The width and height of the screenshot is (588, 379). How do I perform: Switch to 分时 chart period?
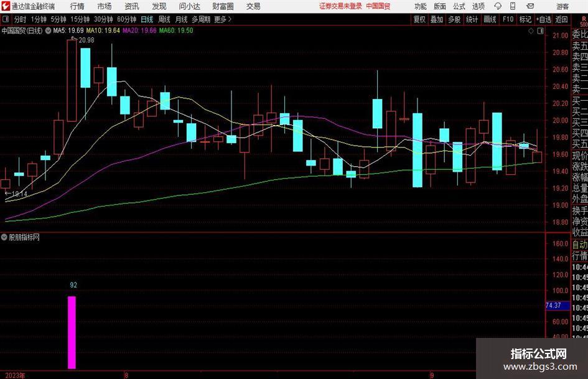point(21,19)
